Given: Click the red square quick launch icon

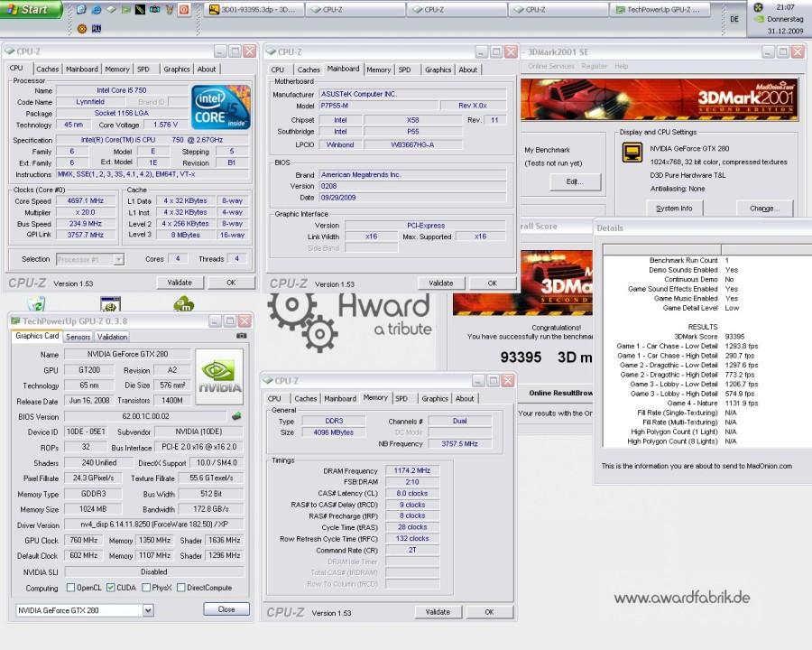Looking at the screenshot, I should (184, 9).
